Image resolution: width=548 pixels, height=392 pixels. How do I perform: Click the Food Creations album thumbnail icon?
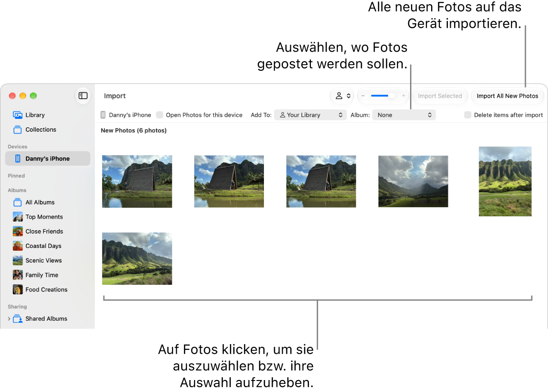point(18,290)
